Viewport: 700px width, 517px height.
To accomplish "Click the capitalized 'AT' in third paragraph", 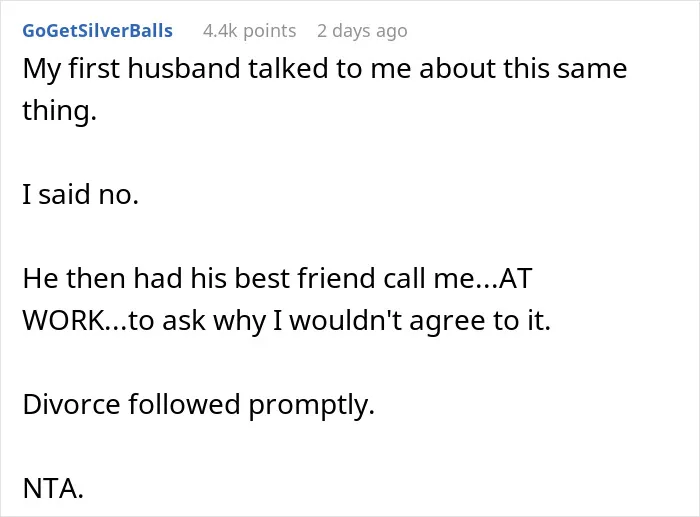I will coord(516,278).
